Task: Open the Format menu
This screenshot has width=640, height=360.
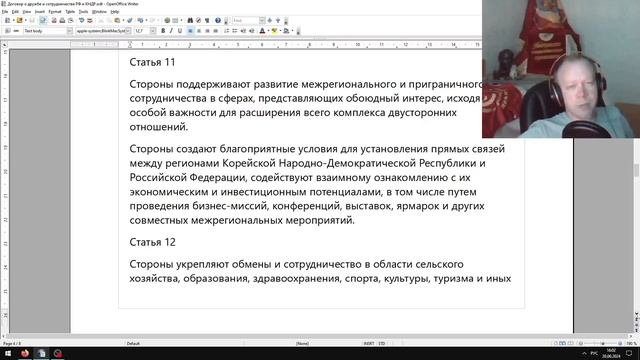Action: 55,12
